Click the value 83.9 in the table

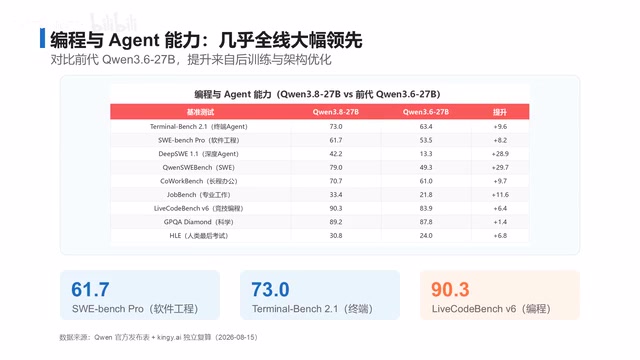pos(426,208)
